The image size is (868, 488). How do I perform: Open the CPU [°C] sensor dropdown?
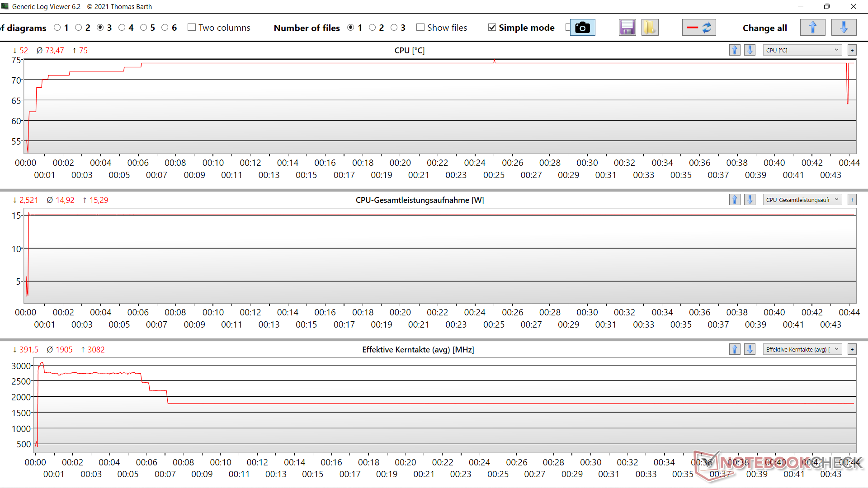coord(802,50)
